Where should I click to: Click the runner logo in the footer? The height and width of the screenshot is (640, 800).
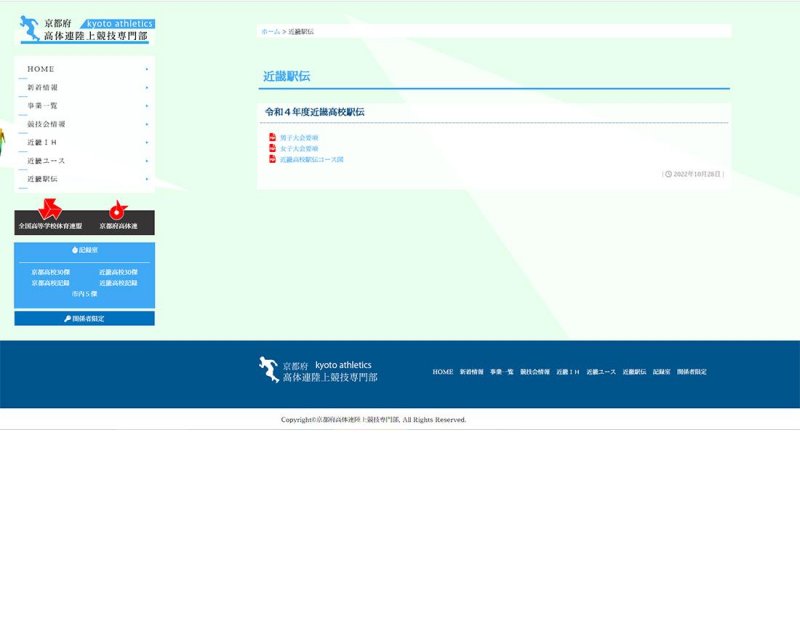[268, 370]
